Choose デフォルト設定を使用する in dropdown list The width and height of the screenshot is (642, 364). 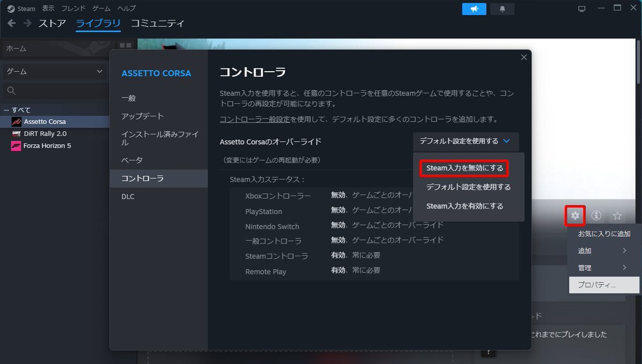pos(468,187)
